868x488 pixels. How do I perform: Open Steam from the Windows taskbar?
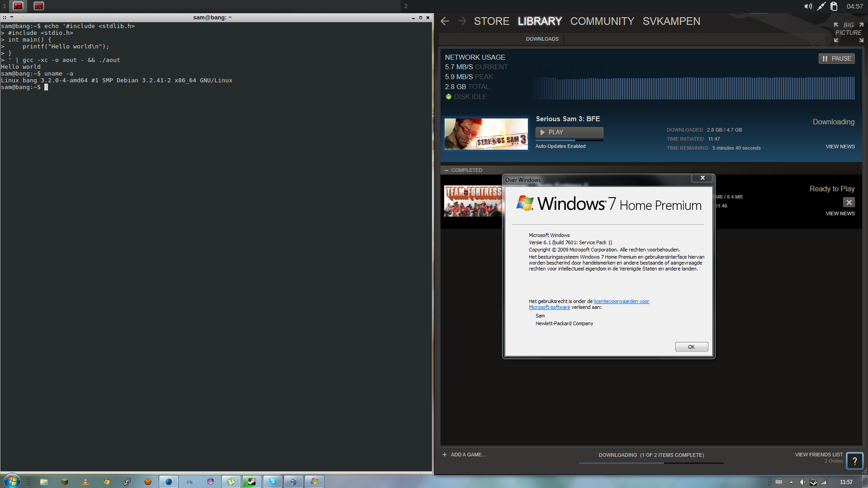click(251, 482)
